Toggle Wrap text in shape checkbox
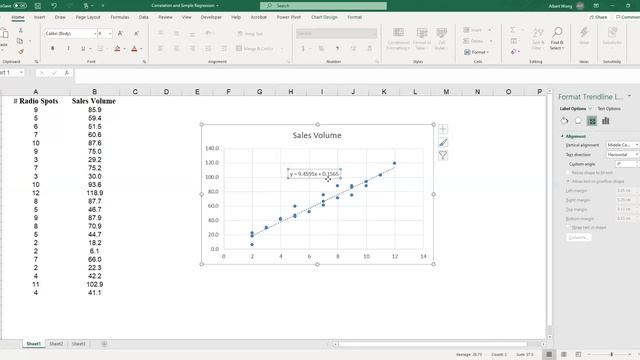 pyautogui.click(x=568, y=227)
